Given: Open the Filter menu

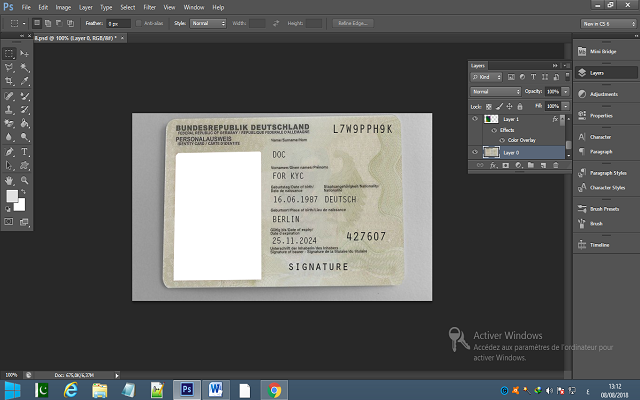Looking at the screenshot, I should pyautogui.click(x=149, y=7).
